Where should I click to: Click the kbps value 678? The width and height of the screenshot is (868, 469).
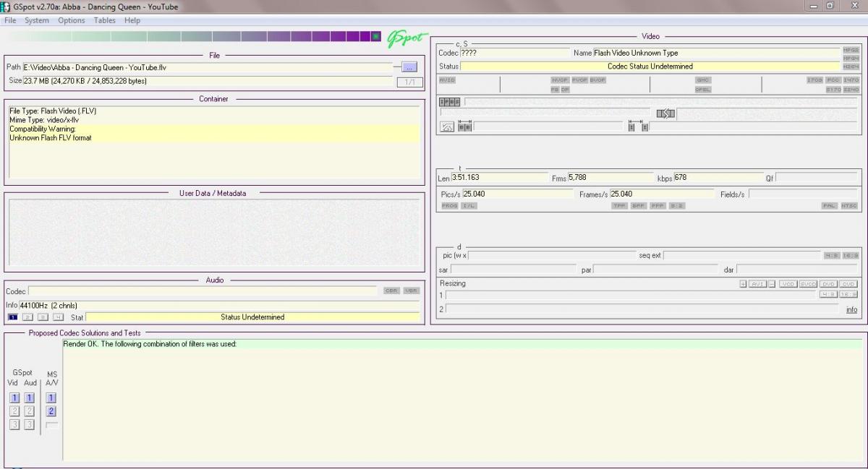tap(718, 178)
